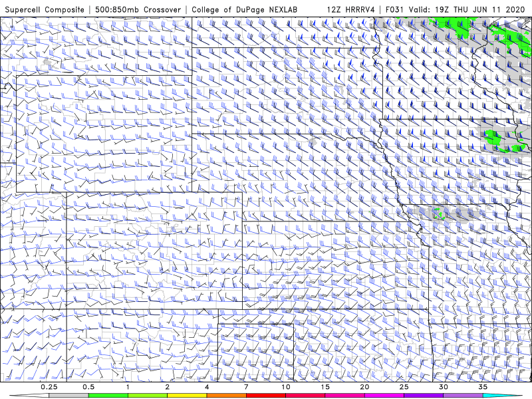Image resolution: width=532 pixels, height=399 pixels.
Task: Pick the yellow colorbar segment
Action: pos(187,396)
